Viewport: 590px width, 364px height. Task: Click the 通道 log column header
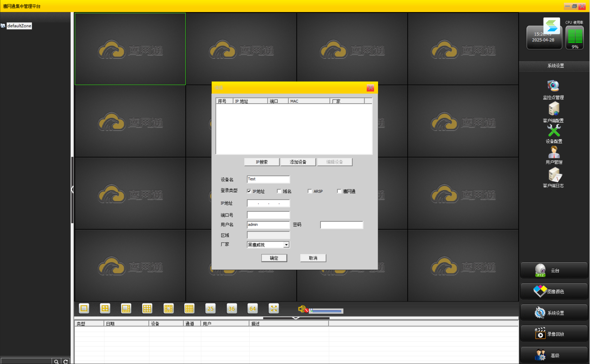coord(192,323)
